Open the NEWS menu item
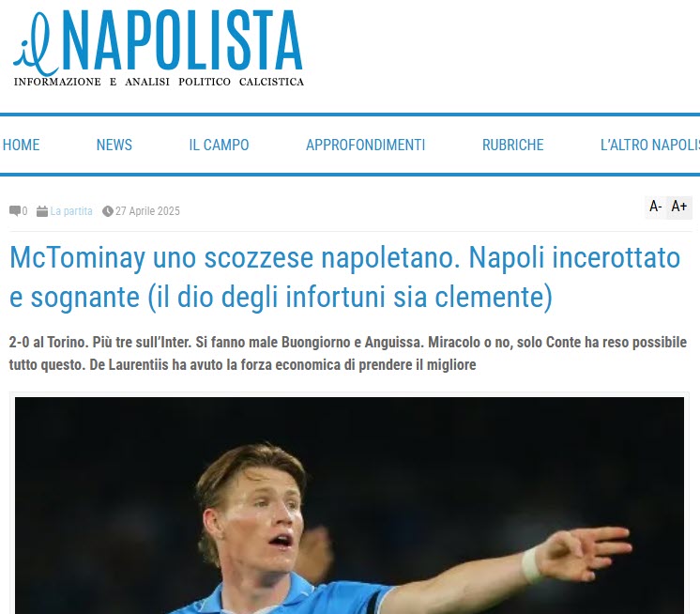700x614 pixels. [114, 146]
